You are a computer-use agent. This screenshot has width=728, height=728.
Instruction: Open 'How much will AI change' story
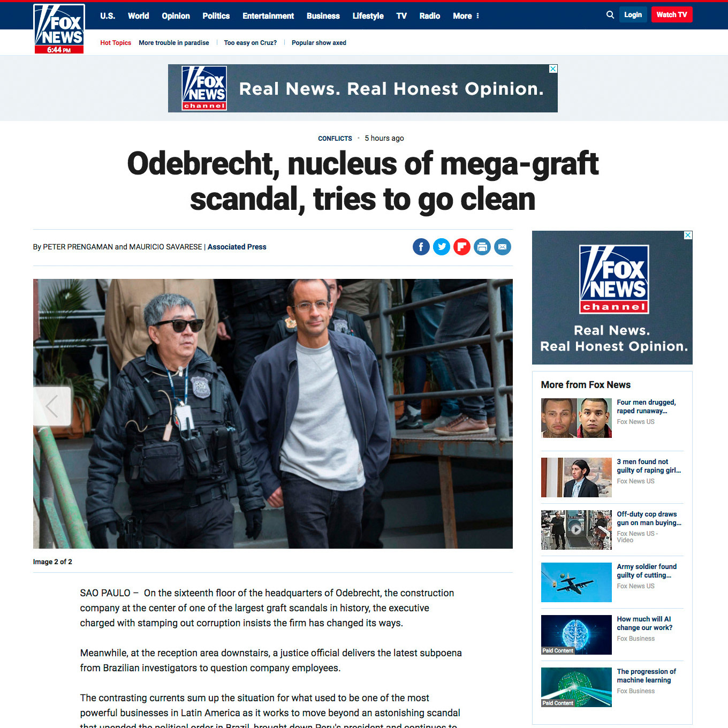644,623
